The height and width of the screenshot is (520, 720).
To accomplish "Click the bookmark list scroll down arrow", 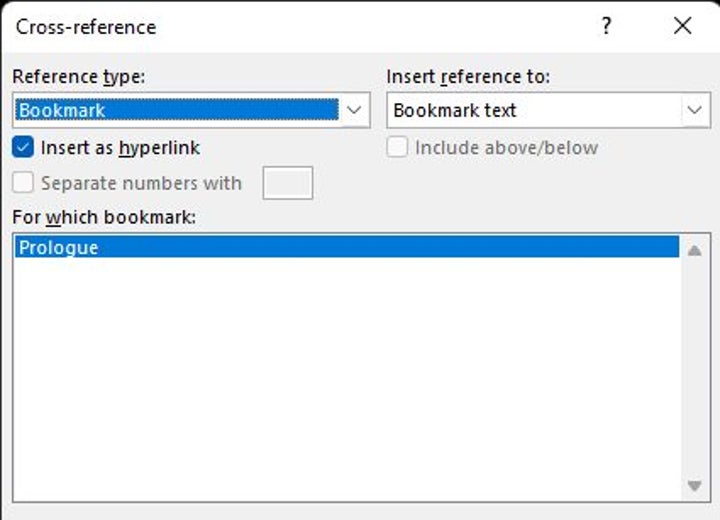I will (x=694, y=486).
